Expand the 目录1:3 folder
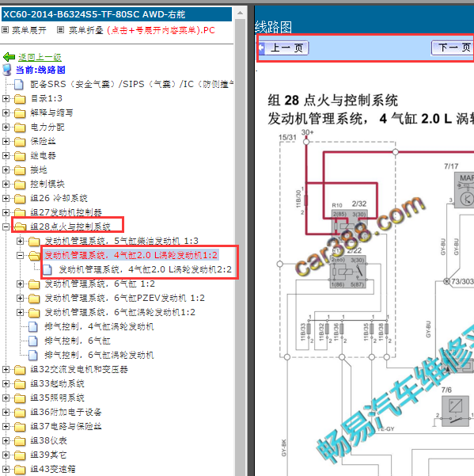The width and height of the screenshot is (474, 476). 6,98
